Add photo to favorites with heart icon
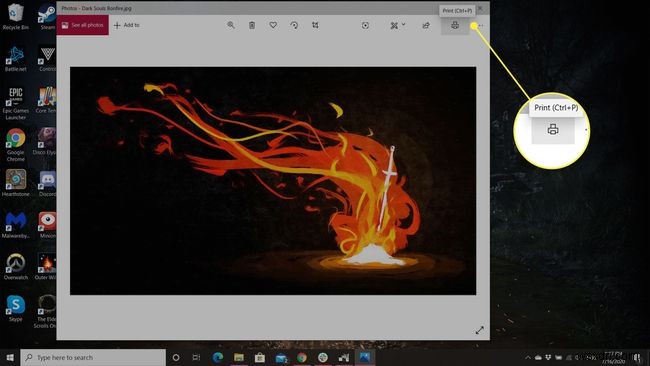 [273, 25]
